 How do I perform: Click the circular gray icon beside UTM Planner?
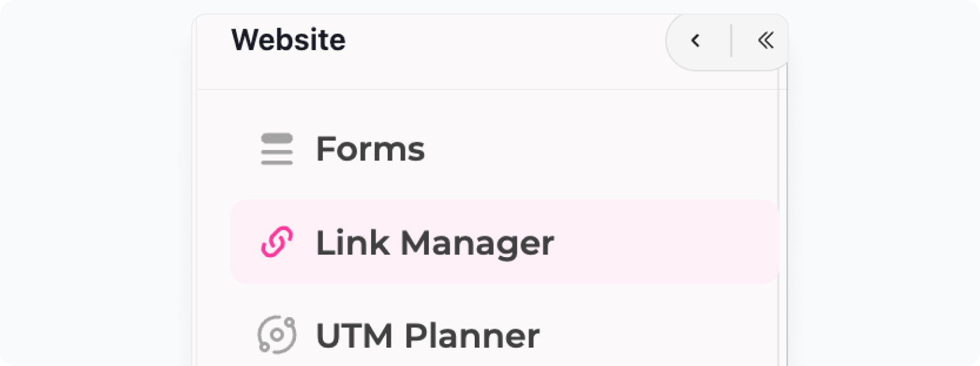click(x=277, y=335)
